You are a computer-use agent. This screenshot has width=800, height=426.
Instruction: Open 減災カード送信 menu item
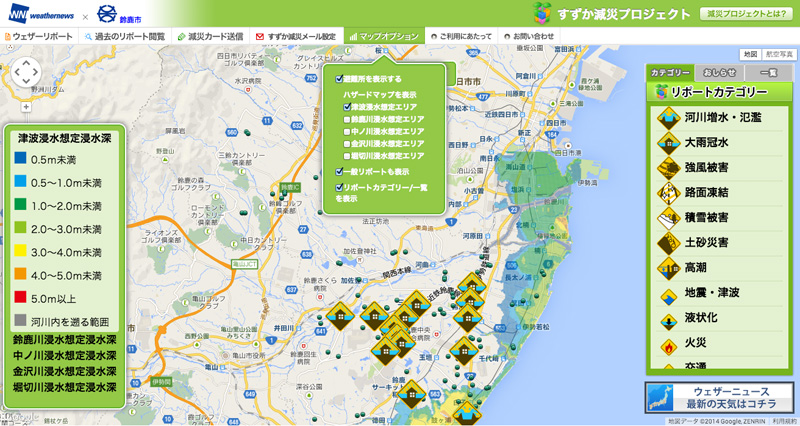click(210, 36)
